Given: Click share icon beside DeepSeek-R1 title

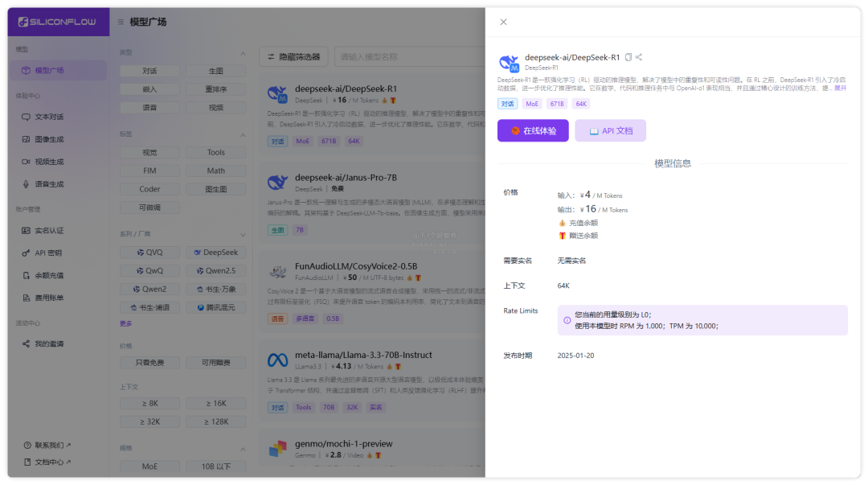Looking at the screenshot, I should click(x=639, y=57).
